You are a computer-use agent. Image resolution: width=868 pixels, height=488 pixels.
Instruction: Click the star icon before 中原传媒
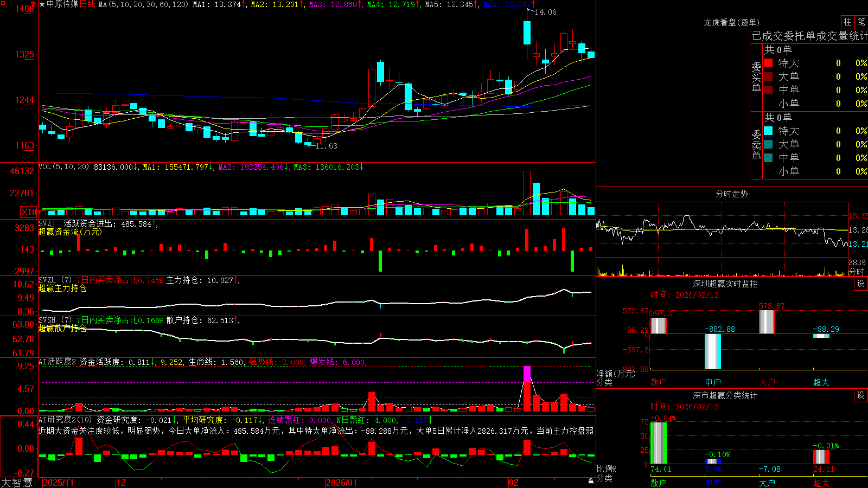[x=42, y=4]
